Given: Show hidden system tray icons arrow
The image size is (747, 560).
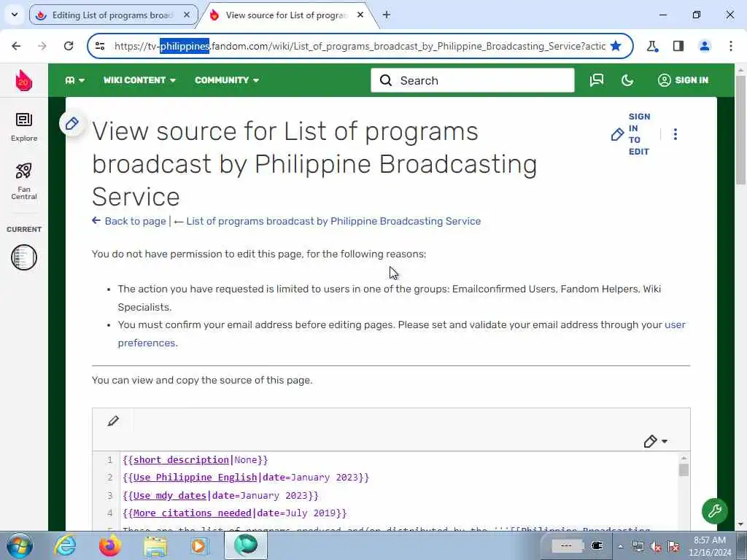Looking at the screenshot, I should [620, 546].
